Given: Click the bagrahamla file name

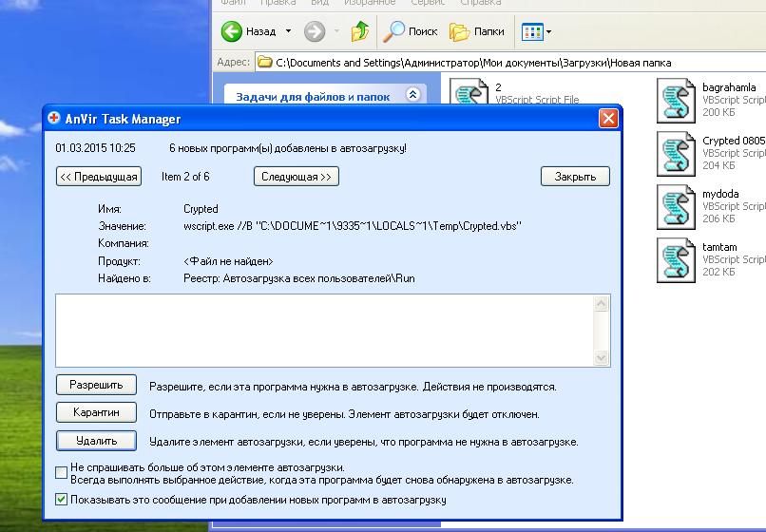Looking at the screenshot, I should [729, 87].
